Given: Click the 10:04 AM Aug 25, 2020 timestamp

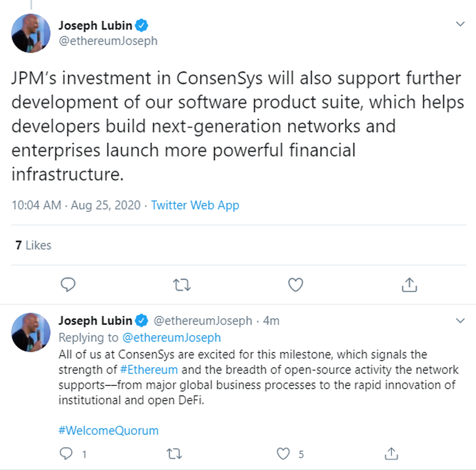Looking at the screenshot, I should pyautogui.click(x=76, y=206).
